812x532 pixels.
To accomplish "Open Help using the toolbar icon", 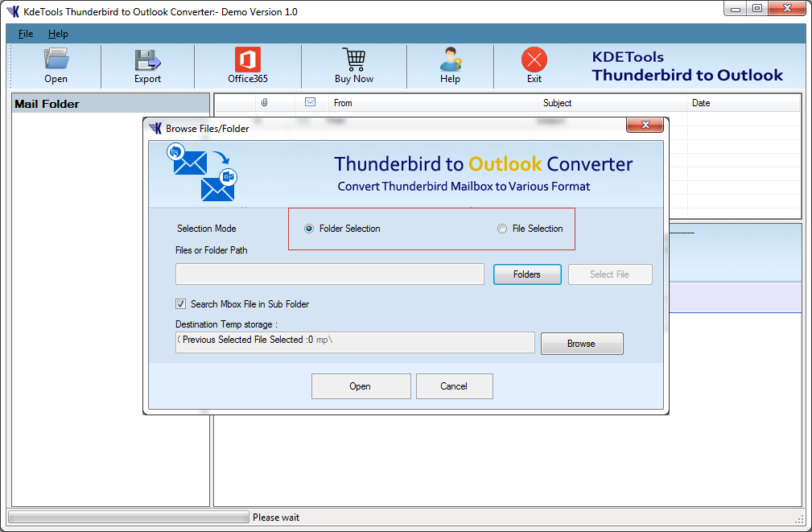I will click(450, 64).
